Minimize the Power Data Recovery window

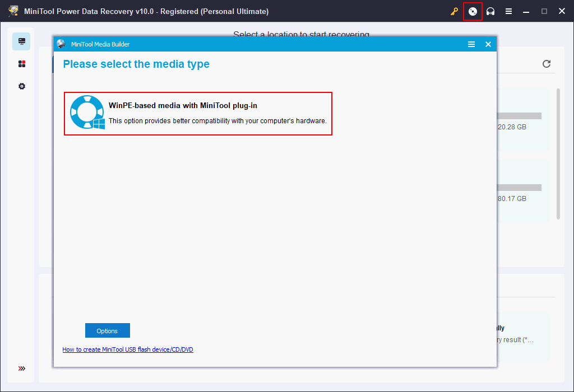click(x=526, y=11)
